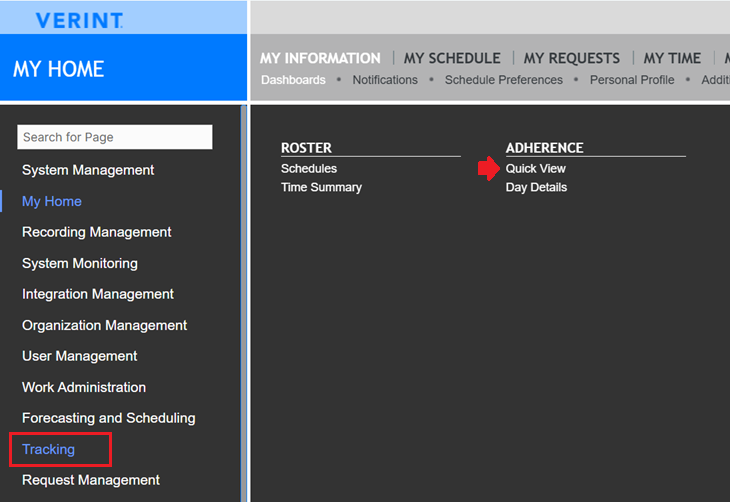Navigate to User Management
This screenshot has height=502, width=730.
(80, 356)
